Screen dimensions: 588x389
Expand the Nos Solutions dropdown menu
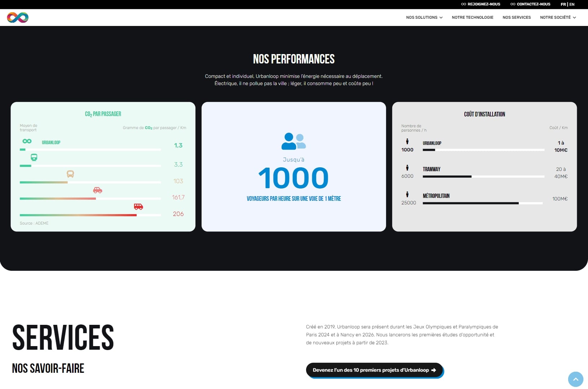424,17
